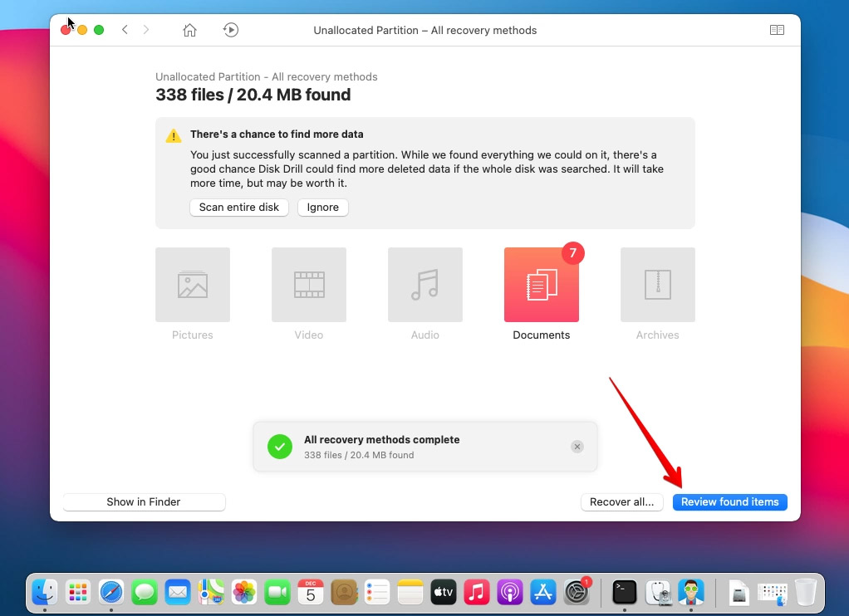Open the Pictures category tile
This screenshot has height=616, width=849.
[193, 285]
